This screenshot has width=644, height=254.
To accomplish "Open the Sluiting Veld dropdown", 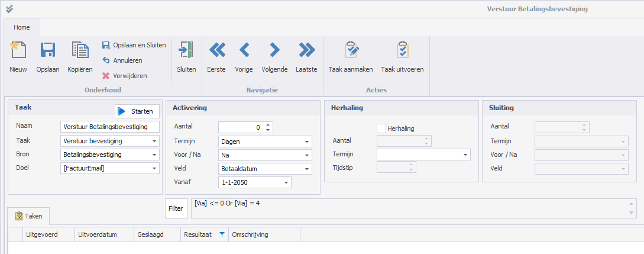I will tap(623, 169).
